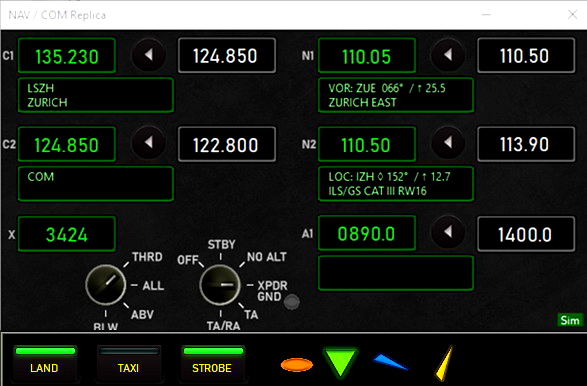587x386 pixels.
Task: Click the N2 radio label
Action: pyautogui.click(x=308, y=144)
